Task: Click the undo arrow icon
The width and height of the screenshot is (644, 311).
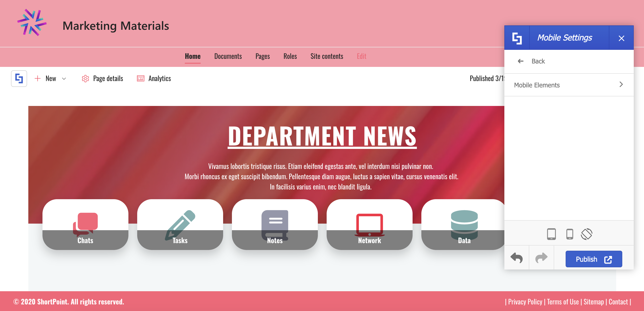Action: click(x=517, y=258)
